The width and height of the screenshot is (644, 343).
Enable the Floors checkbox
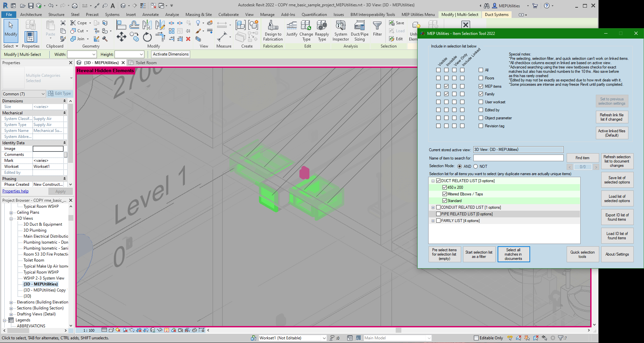coord(481,78)
